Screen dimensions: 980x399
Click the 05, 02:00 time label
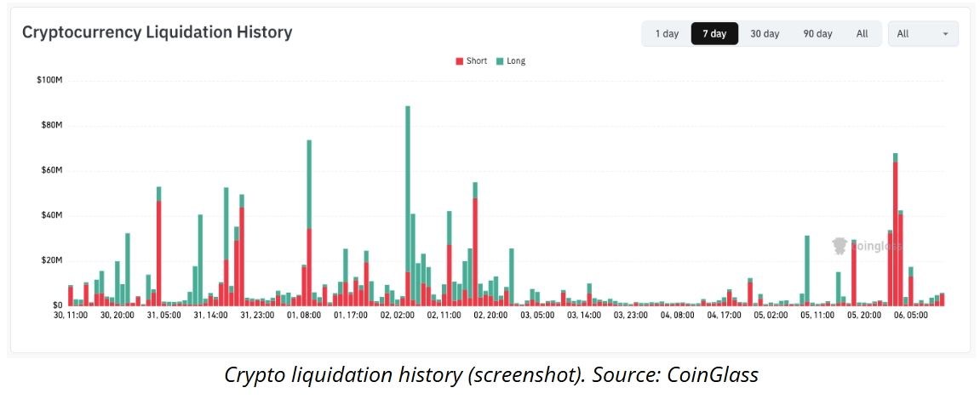click(771, 316)
